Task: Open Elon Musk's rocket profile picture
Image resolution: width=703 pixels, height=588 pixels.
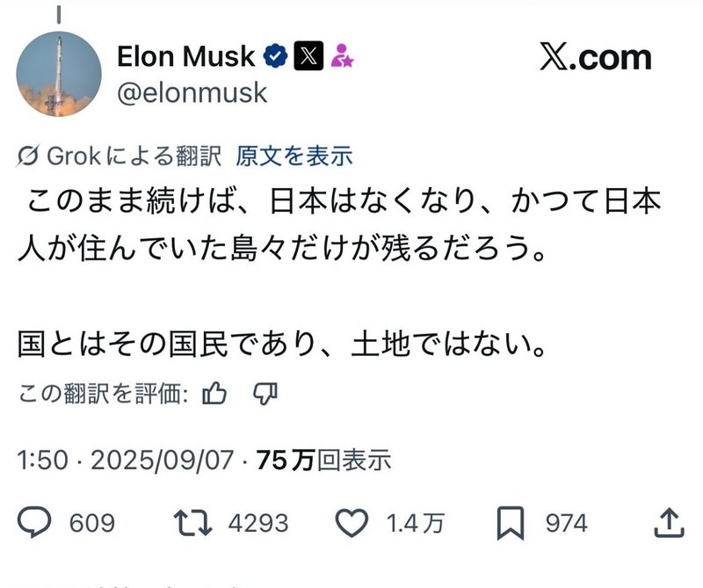Action: [58, 76]
